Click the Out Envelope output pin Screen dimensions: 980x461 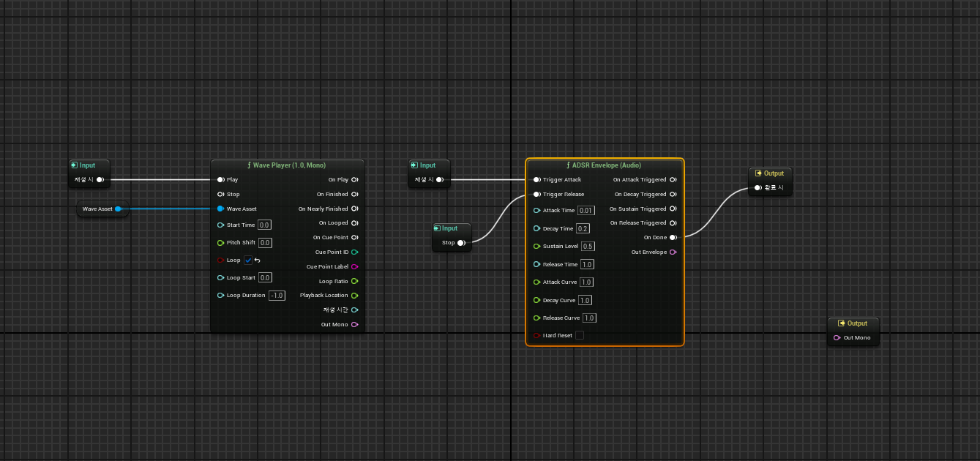click(673, 252)
